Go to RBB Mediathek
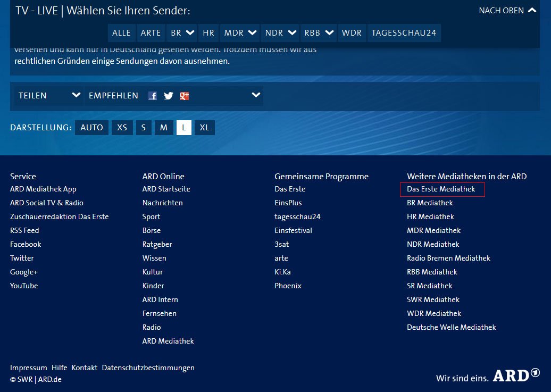The image size is (551, 392). (432, 272)
